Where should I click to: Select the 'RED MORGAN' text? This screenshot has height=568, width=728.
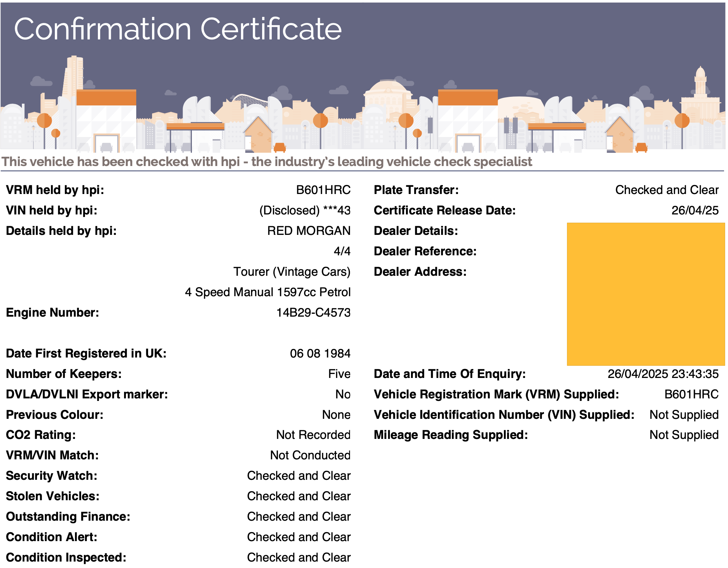(309, 231)
